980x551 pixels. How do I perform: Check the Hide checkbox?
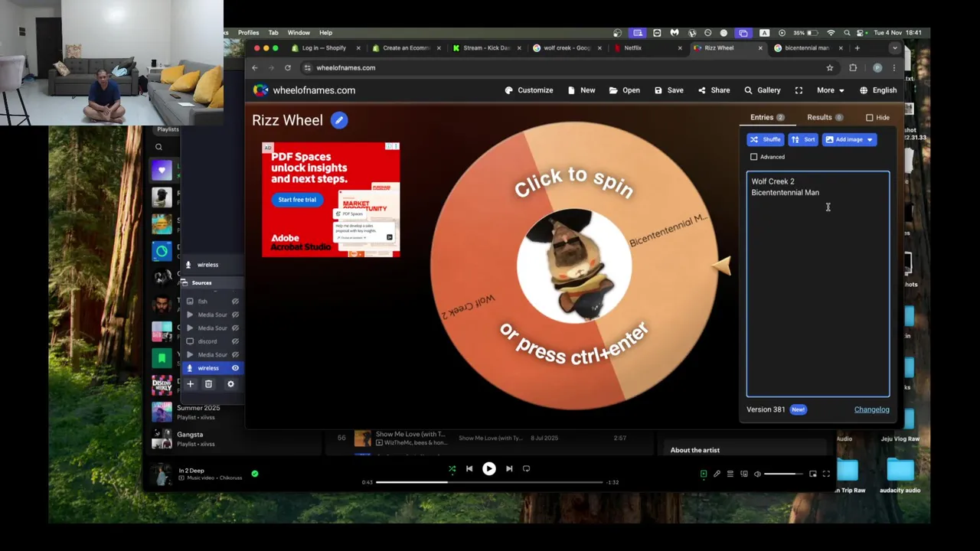(x=870, y=118)
